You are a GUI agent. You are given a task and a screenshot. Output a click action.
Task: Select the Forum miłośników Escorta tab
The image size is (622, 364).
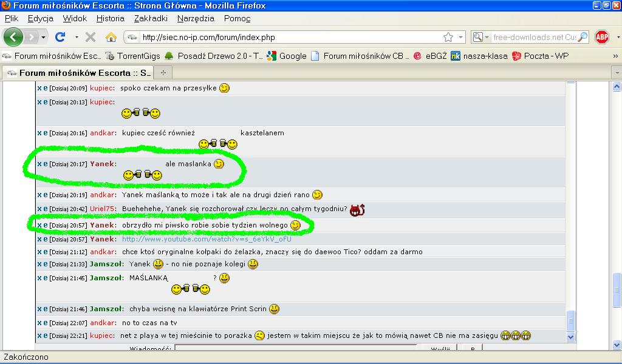click(x=78, y=73)
